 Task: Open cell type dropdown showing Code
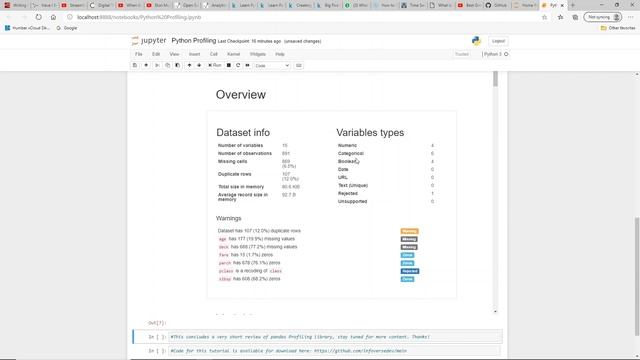[272, 65]
